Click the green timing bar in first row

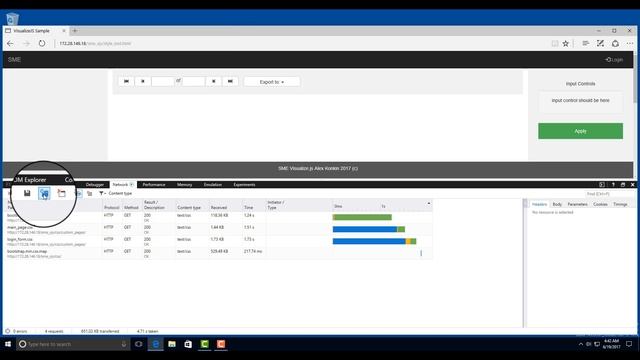(362, 217)
